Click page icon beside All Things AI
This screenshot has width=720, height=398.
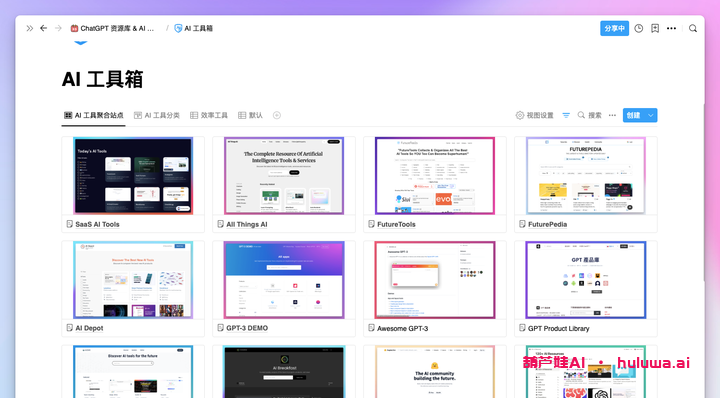coord(220,224)
